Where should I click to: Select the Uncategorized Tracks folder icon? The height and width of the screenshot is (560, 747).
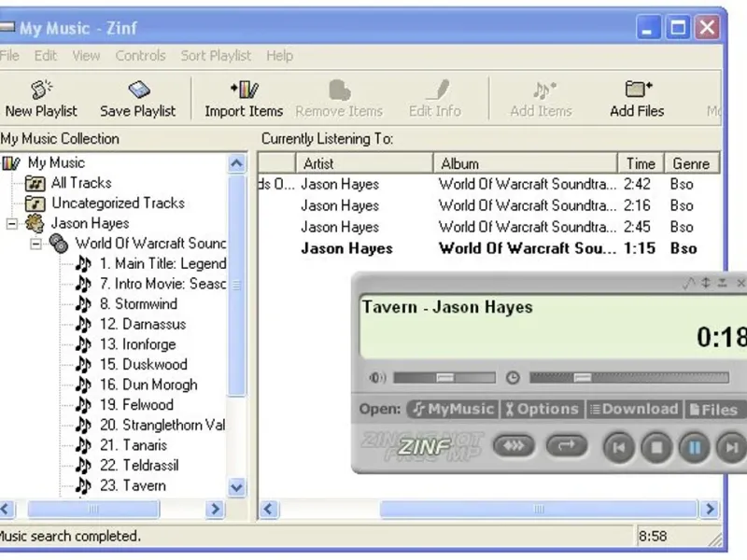(35, 203)
